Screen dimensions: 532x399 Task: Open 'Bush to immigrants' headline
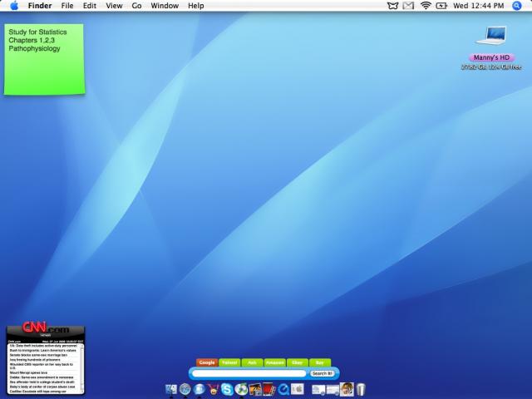click(43, 350)
